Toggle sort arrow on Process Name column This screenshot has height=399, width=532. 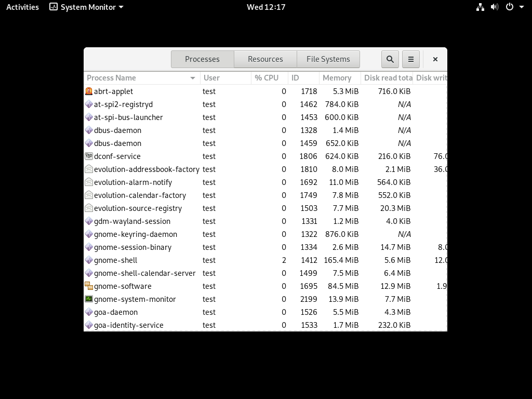pos(193,78)
